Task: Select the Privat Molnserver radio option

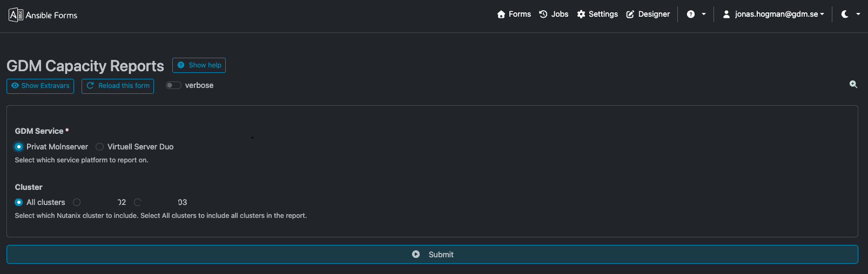Action: click(19, 147)
